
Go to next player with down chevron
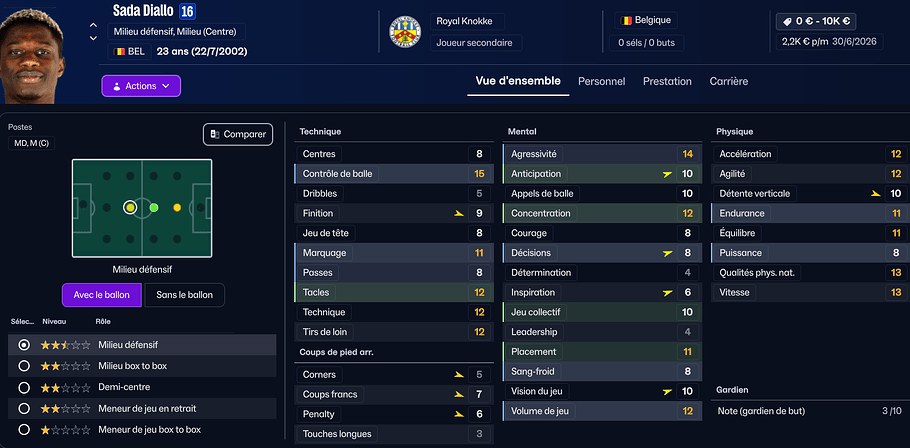coord(93,38)
